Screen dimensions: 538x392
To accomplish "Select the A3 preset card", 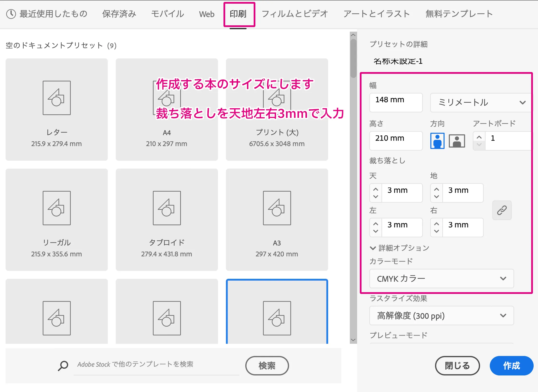I will (277, 220).
